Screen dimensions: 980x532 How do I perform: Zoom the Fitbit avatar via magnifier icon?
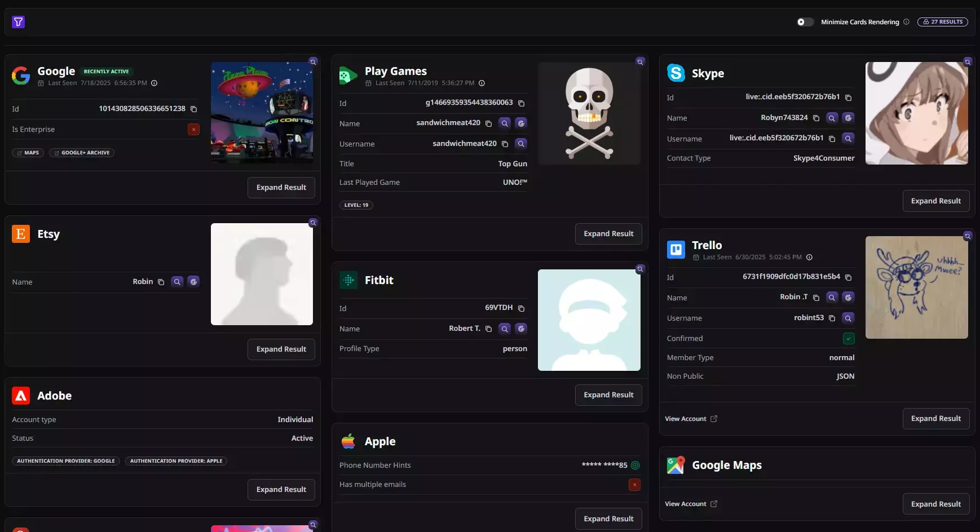tap(640, 269)
